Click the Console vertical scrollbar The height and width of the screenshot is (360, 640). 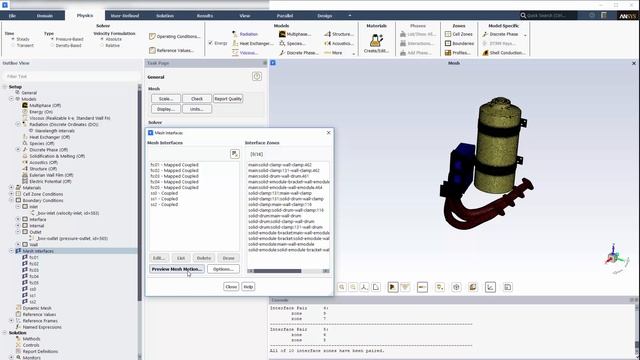[x=637, y=331]
